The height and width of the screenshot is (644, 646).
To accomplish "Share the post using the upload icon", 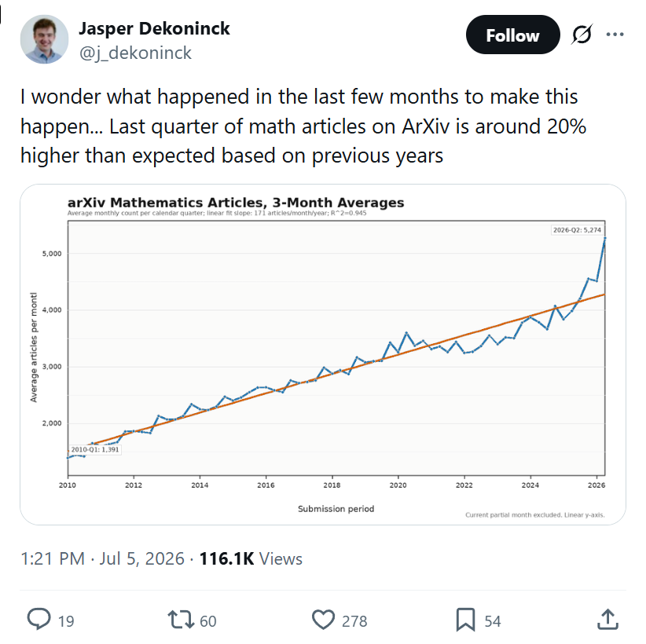I will (608, 620).
